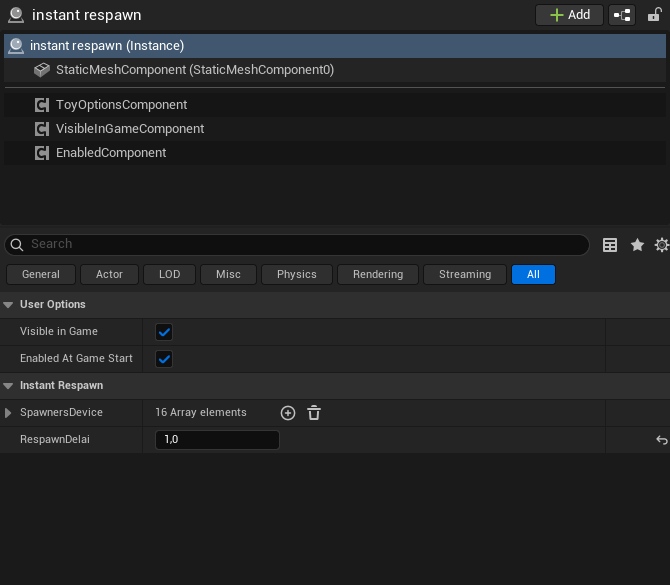
Task: Select the ToyOptionsComponent entry
Action: tap(121, 105)
